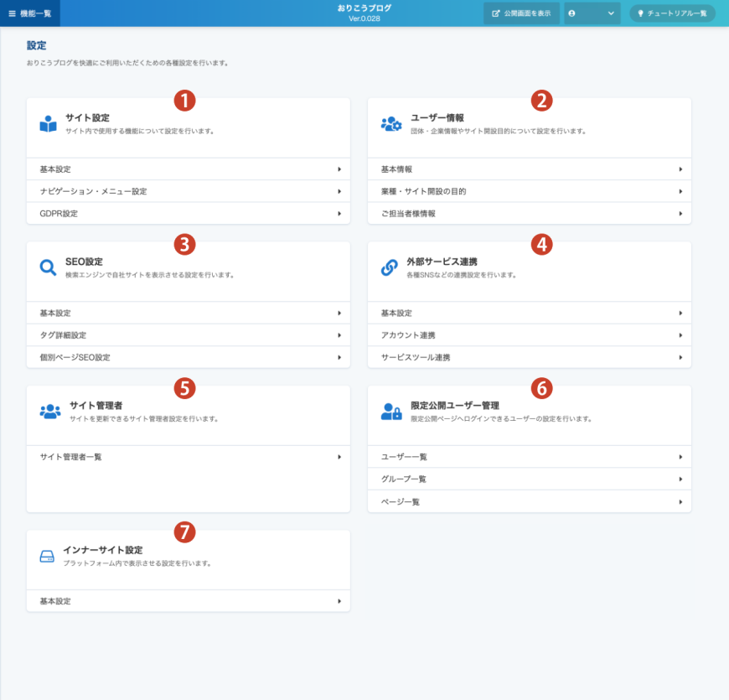Click the people group icon for サイト管理者
This screenshot has height=700, width=729.
pos(49,412)
